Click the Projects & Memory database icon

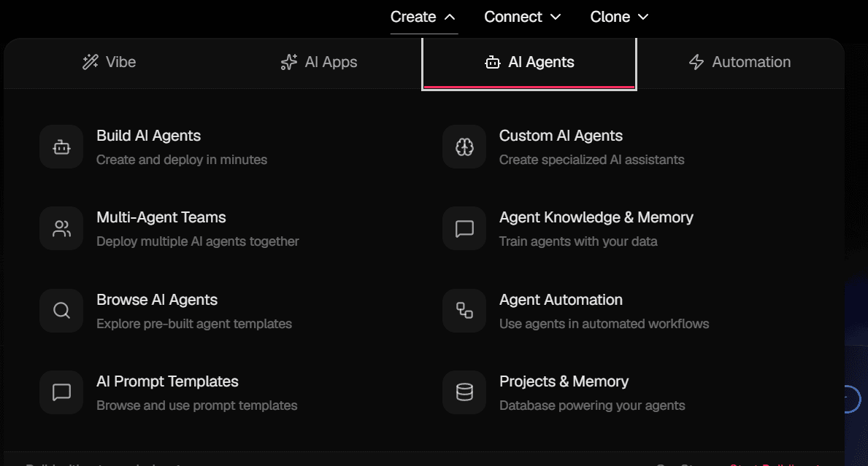coord(464,392)
